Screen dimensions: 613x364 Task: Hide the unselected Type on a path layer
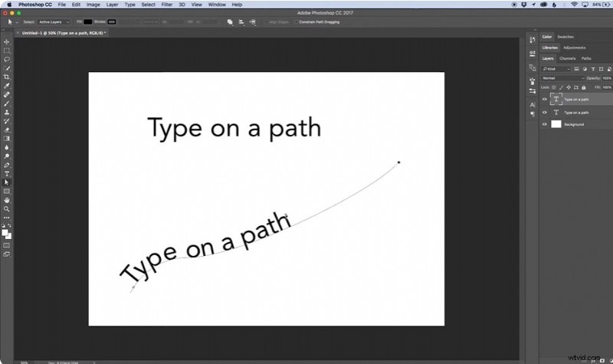point(544,112)
